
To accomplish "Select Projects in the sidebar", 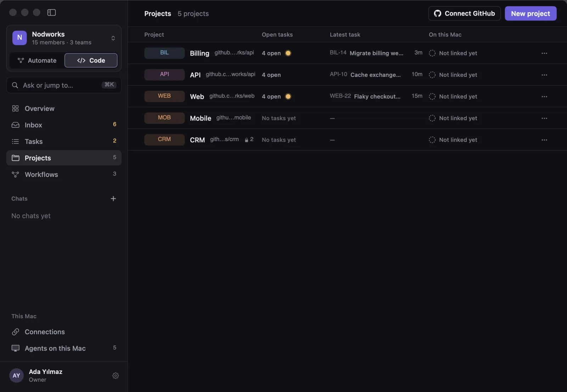I will (64, 158).
